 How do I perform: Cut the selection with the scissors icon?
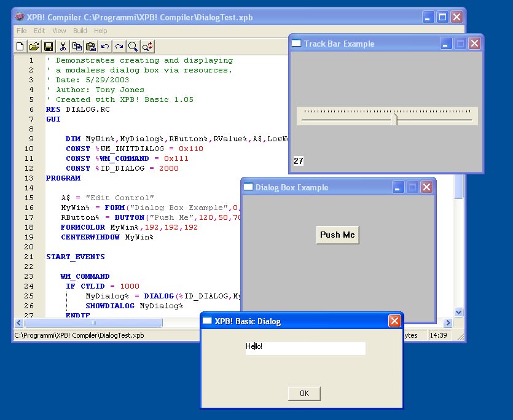coord(63,47)
